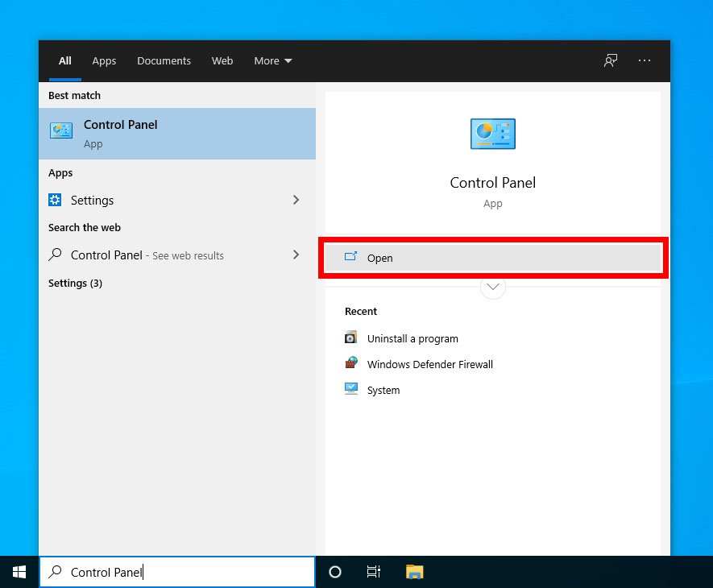Expand the Settings app result arrow
Screen dimensions: 713x588
point(296,200)
